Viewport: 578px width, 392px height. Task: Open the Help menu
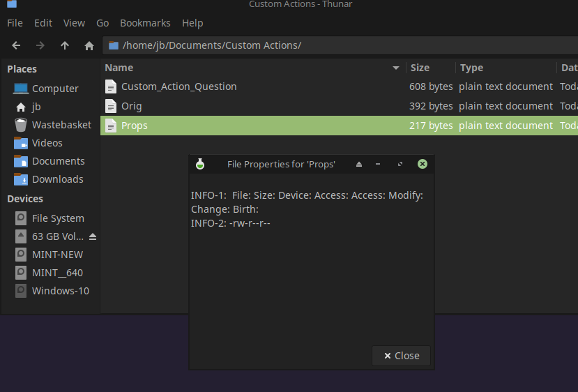click(192, 23)
